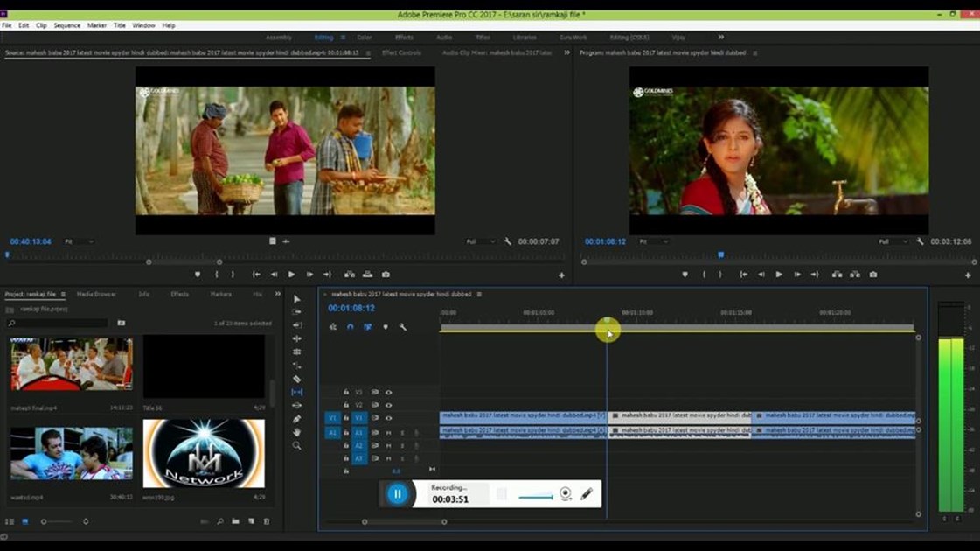
Task: Select the Selection tool arrow
Action: click(297, 299)
